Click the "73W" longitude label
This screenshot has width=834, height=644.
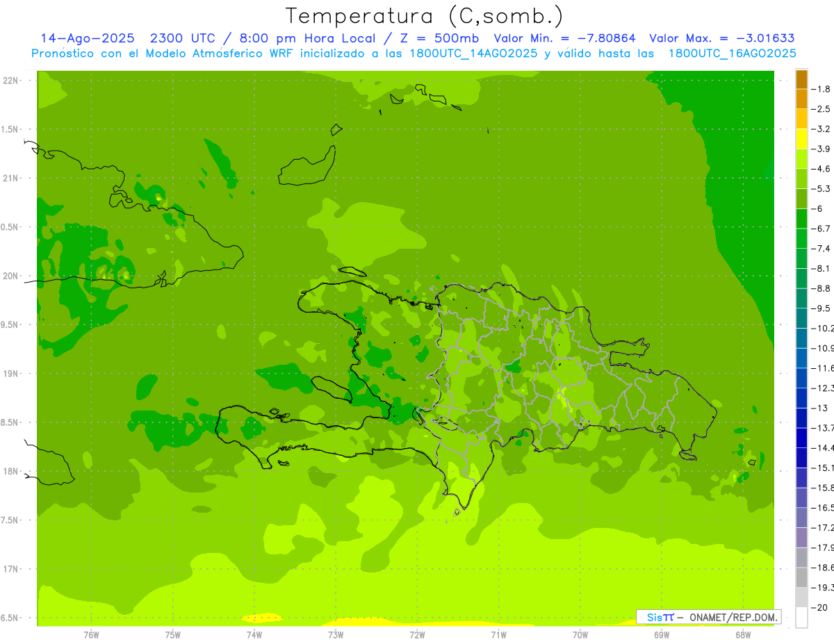tap(336, 634)
